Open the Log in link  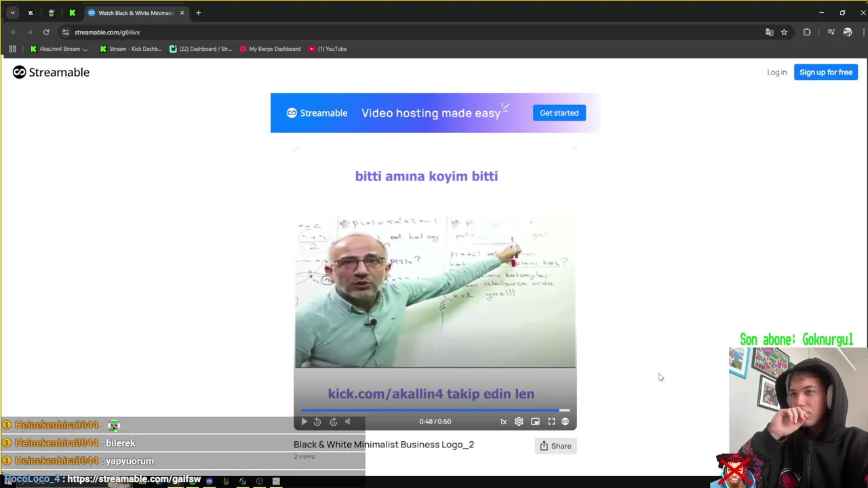point(776,72)
